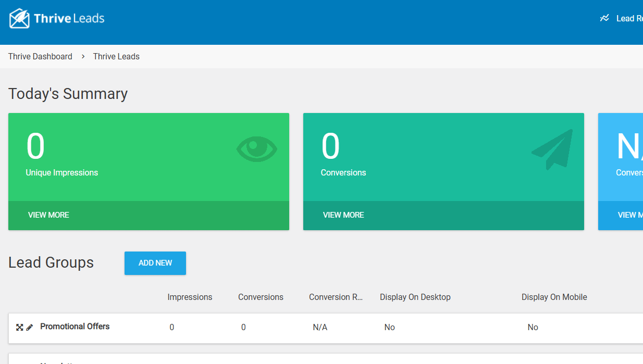Open the Lead Reports chart icon

pyautogui.click(x=604, y=18)
